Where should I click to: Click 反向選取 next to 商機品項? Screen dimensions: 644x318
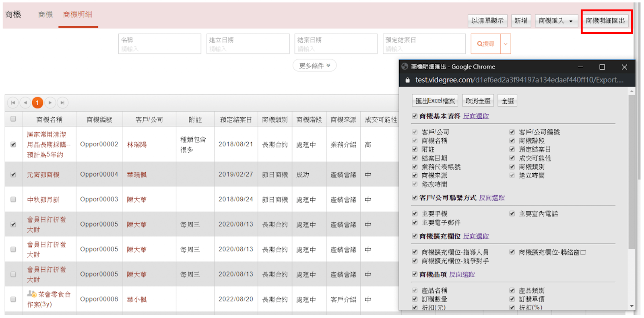(462, 274)
